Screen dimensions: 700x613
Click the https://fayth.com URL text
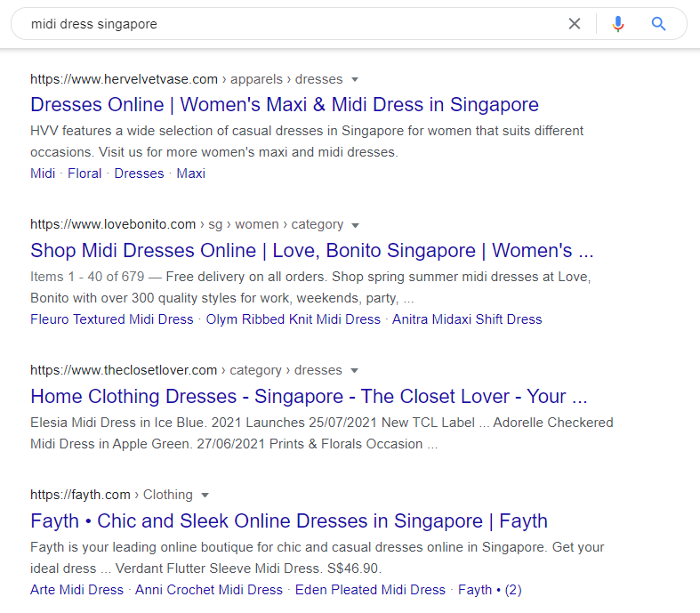coord(80,495)
